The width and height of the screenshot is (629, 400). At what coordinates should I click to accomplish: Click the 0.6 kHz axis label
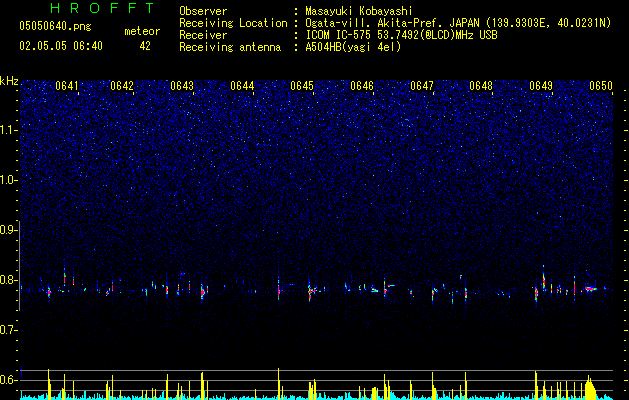point(7,380)
